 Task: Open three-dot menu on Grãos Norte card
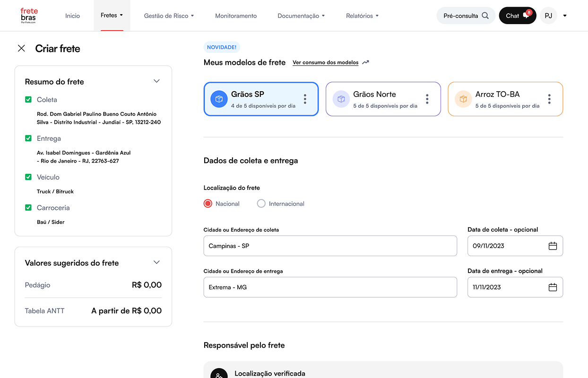tap(427, 99)
